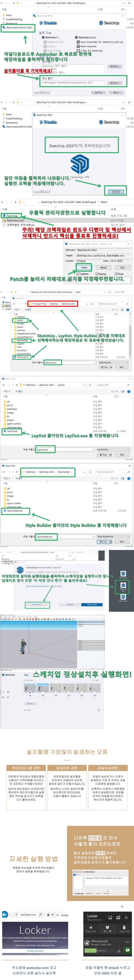Open SketchUp.exe file type filter dropdown

(x=114, y=363)
